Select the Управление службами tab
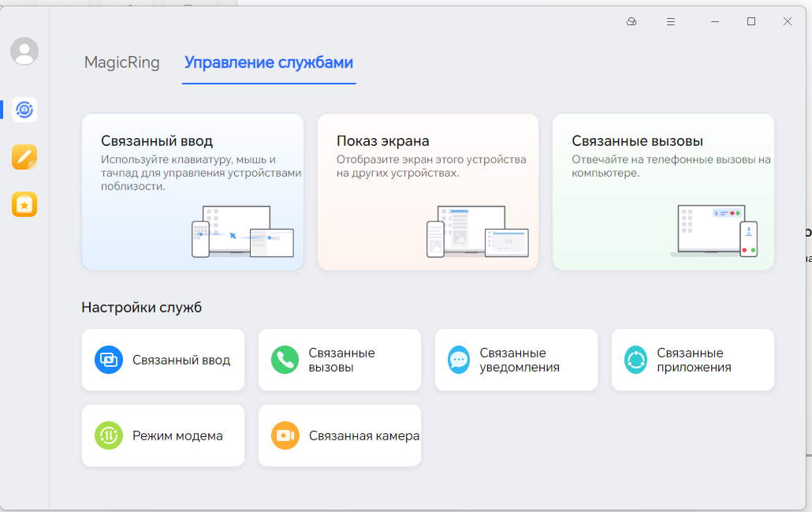Image resolution: width=812 pixels, height=512 pixels. (269, 63)
